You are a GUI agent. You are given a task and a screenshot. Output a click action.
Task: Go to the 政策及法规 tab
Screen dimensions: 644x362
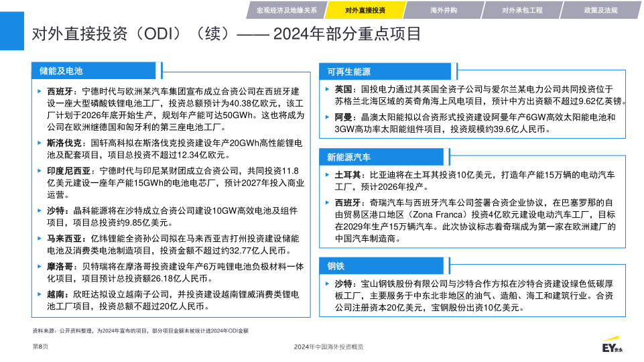coord(600,10)
